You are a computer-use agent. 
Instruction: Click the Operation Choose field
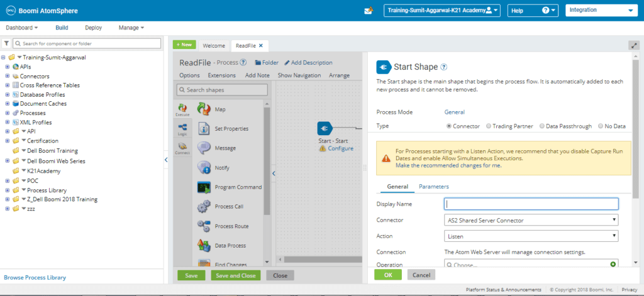[x=531, y=265]
